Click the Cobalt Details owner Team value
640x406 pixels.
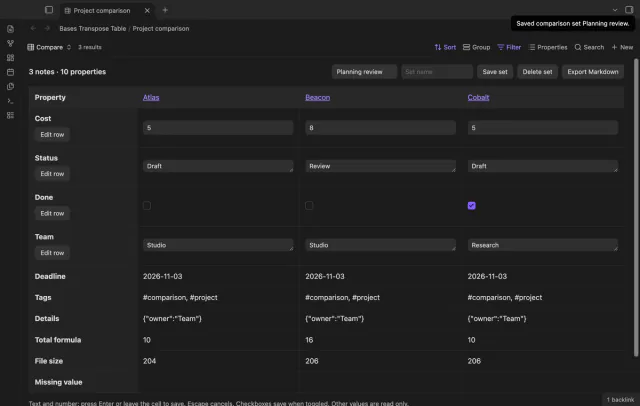click(497, 319)
